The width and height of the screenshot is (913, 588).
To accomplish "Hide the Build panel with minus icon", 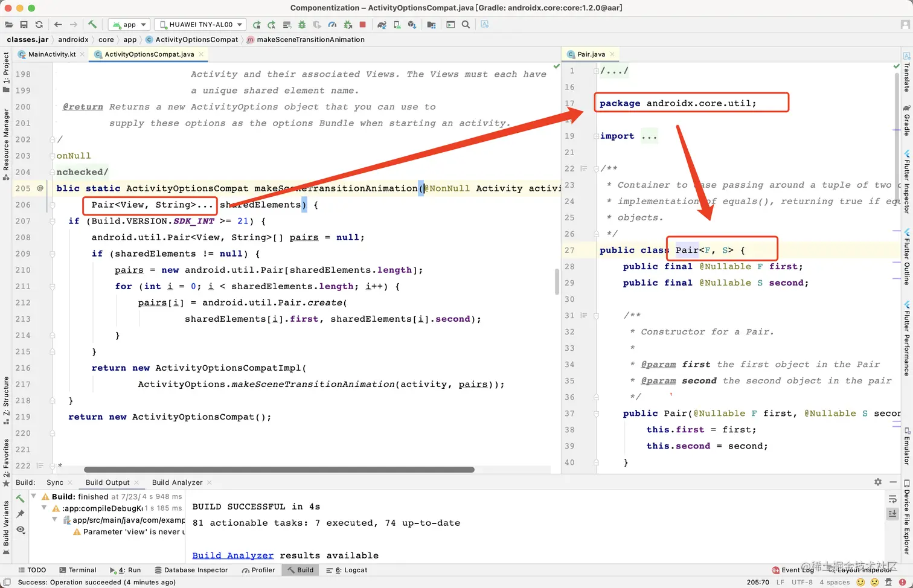I will (x=893, y=482).
